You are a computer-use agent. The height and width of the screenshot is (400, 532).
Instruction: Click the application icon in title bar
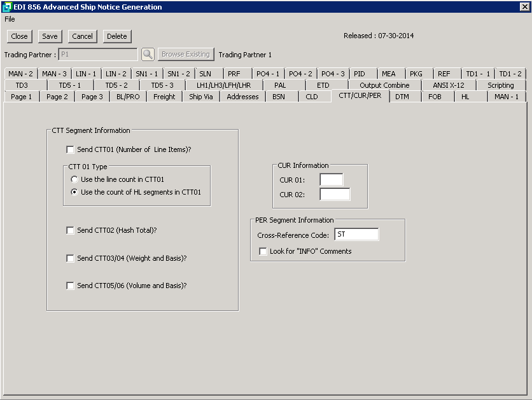point(7,7)
